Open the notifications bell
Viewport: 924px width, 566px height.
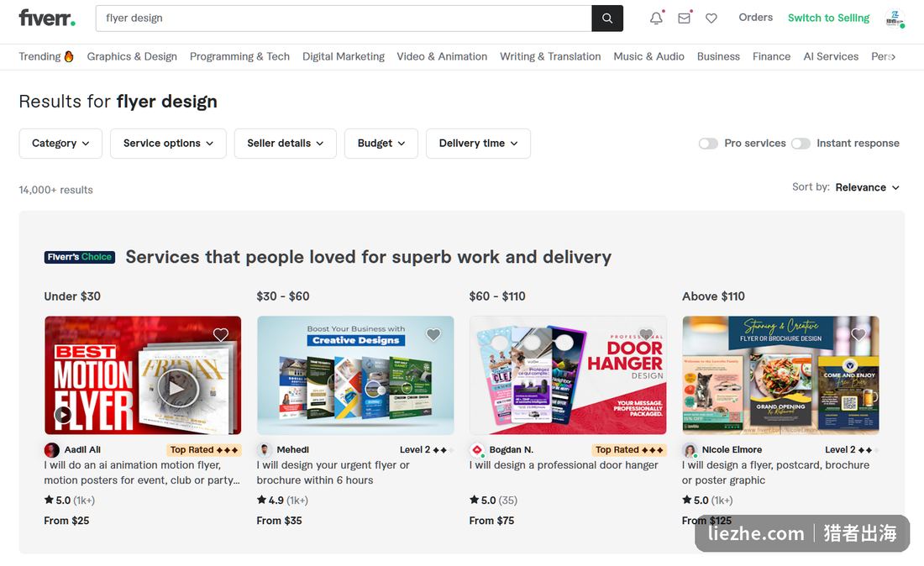coord(656,18)
